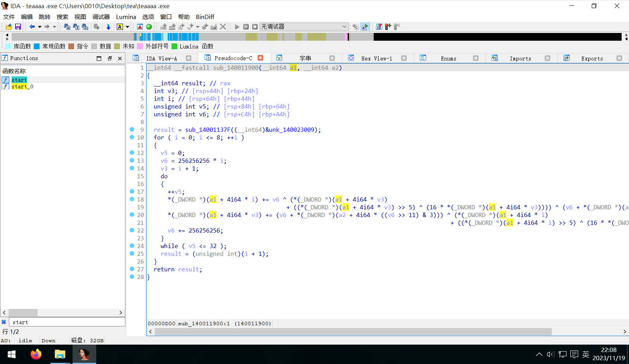Viewport: 629px width, 364px height.
Task: Jump forward with the grey right arrow
Action: pos(47,27)
